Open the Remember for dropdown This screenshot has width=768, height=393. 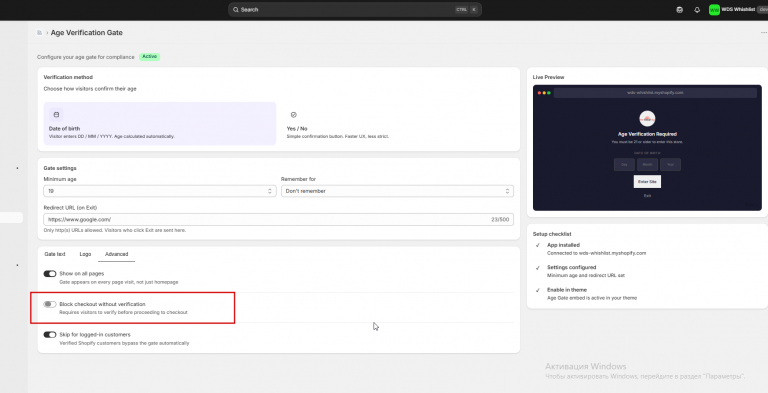point(397,191)
